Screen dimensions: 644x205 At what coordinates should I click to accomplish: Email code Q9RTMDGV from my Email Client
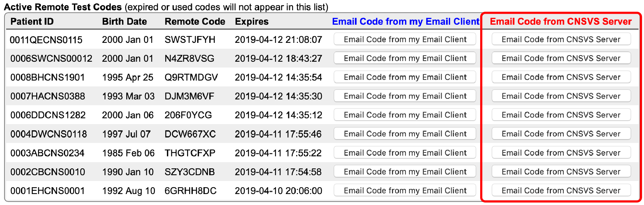pos(405,77)
